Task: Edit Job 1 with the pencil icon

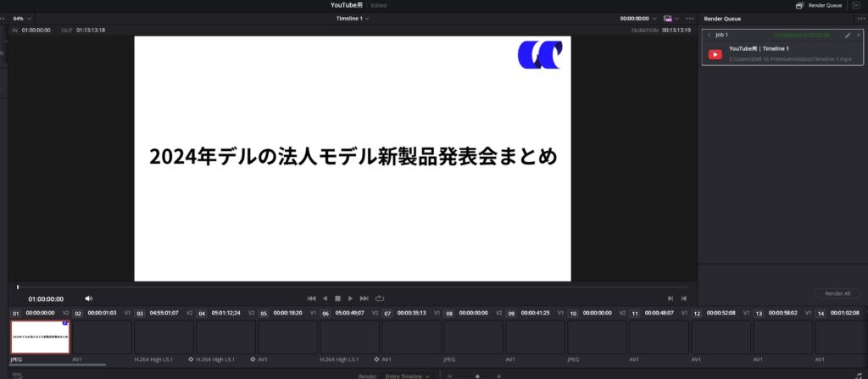Action: pos(848,35)
